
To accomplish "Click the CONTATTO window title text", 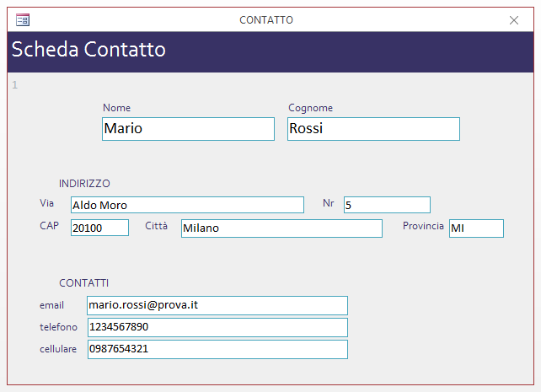I will pyautogui.click(x=266, y=20).
